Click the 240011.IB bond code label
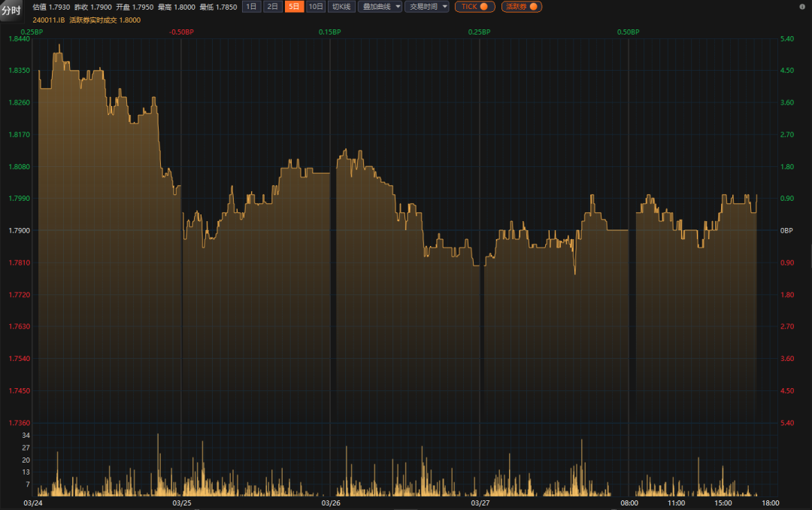The width and height of the screenshot is (812, 510). tap(48, 20)
